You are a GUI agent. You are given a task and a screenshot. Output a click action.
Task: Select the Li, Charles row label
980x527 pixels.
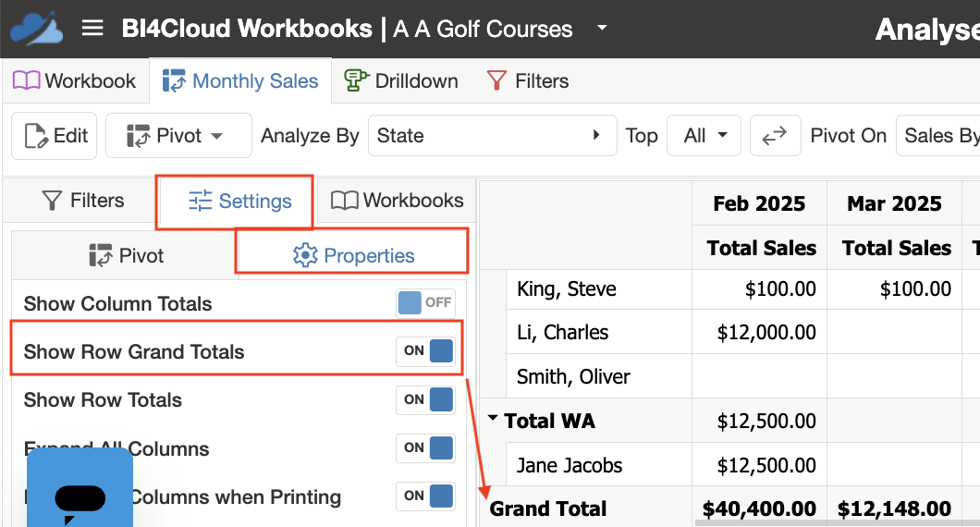(x=562, y=333)
